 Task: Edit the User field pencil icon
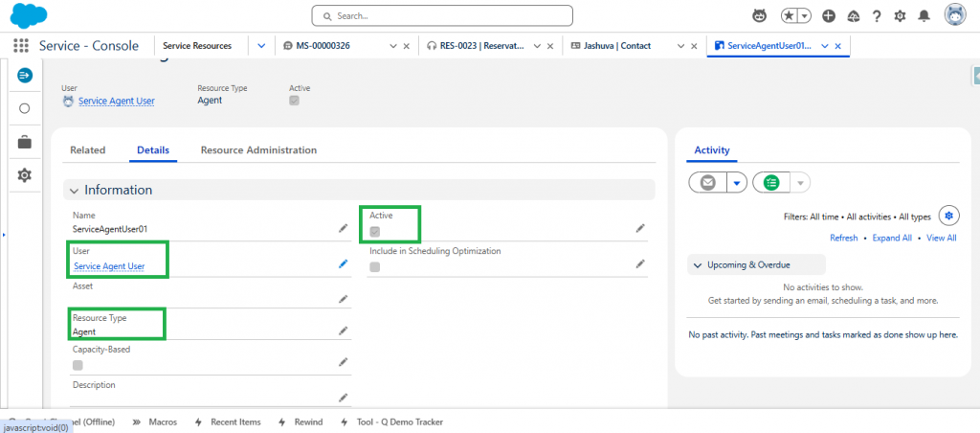(x=343, y=264)
